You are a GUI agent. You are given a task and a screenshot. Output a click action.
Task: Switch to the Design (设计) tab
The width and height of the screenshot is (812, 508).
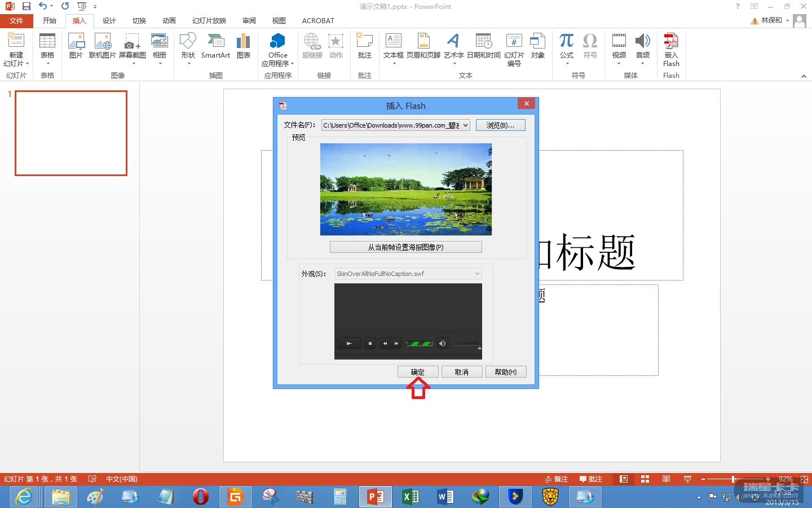click(109, 21)
